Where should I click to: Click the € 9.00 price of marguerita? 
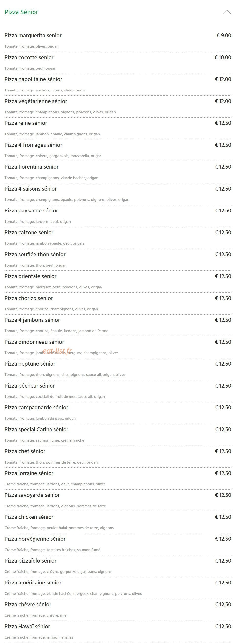pyautogui.click(x=224, y=35)
